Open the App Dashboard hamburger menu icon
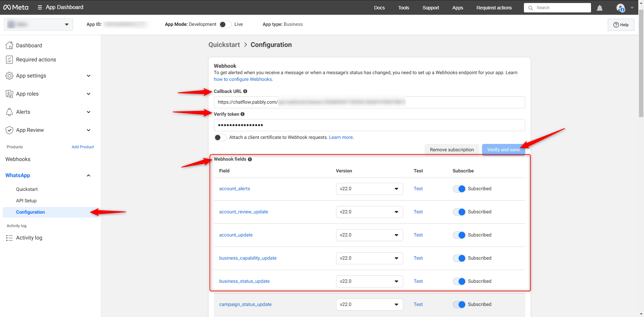Viewport: 644px width, 317px height. click(x=40, y=7)
